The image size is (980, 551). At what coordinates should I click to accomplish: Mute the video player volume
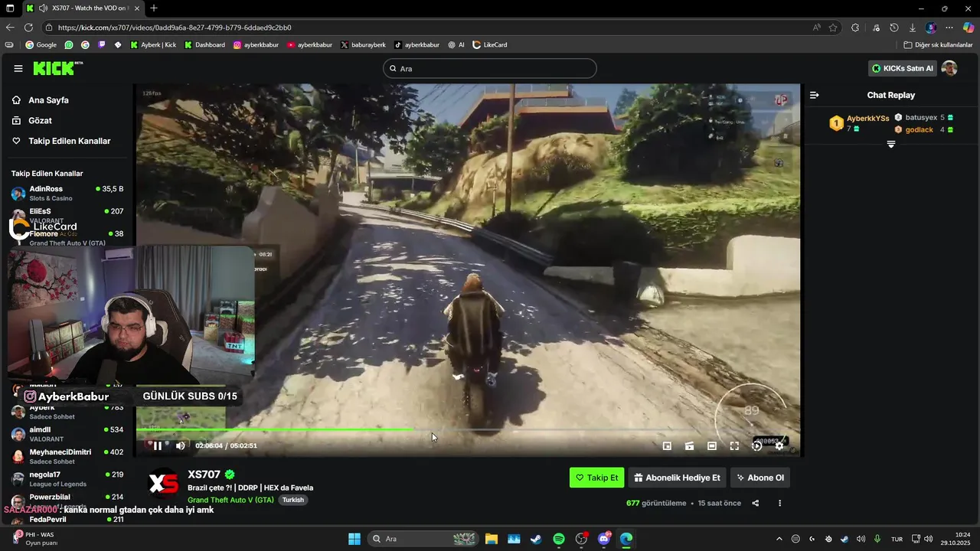tap(181, 445)
